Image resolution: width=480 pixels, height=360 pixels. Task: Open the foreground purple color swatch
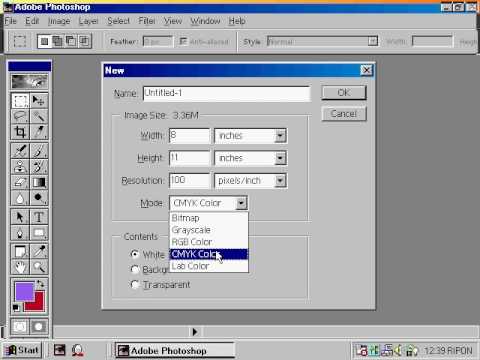24,291
